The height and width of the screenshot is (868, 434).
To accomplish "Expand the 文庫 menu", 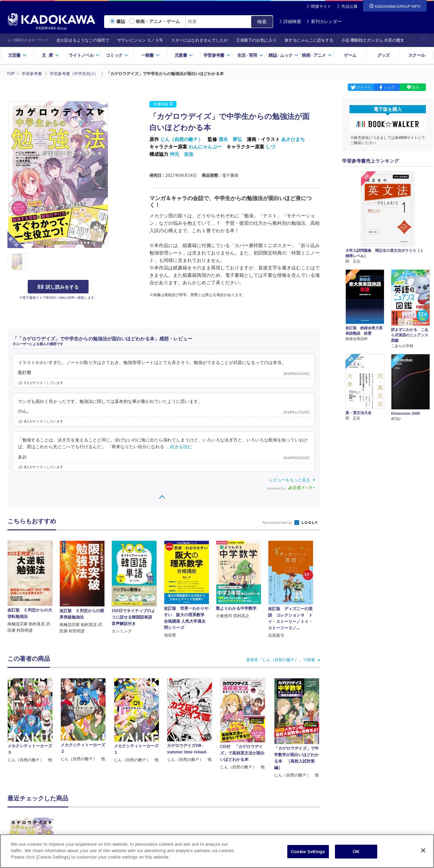I will coord(50,55).
